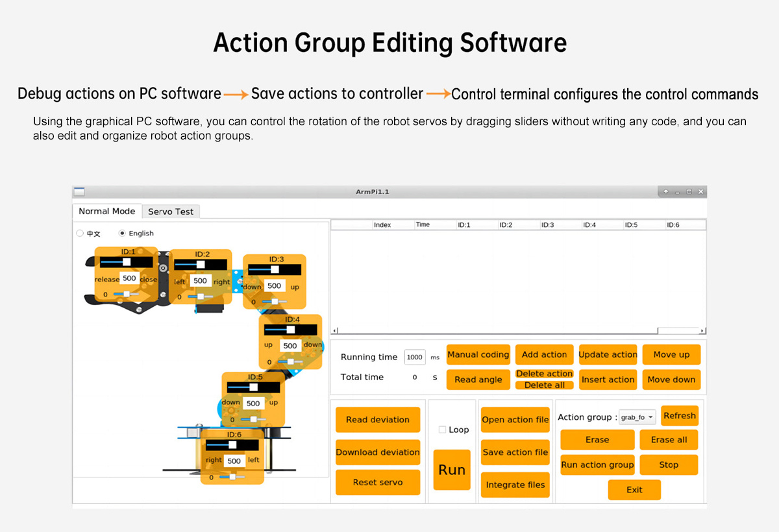Click the ID:3 servo position slider
Image resolution: width=779 pixels, height=532 pixels.
[x=274, y=269]
